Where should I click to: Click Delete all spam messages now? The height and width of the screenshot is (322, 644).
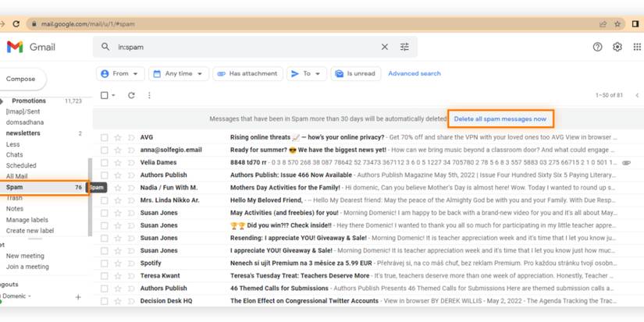tap(500, 119)
